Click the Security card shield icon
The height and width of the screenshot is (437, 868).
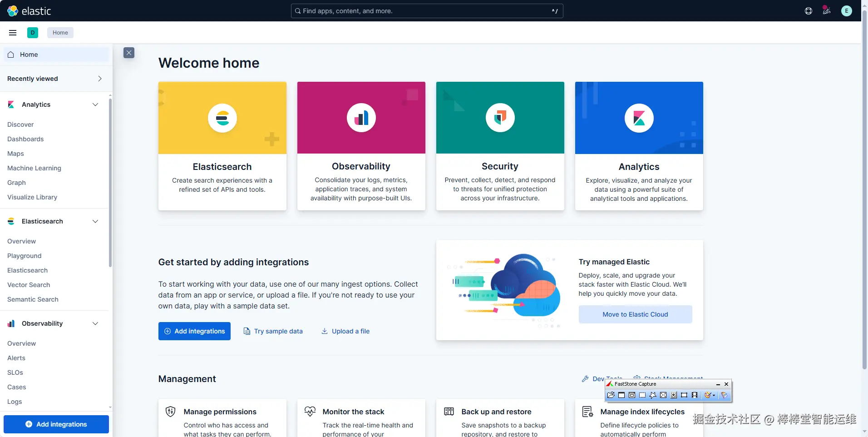click(500, 118)
